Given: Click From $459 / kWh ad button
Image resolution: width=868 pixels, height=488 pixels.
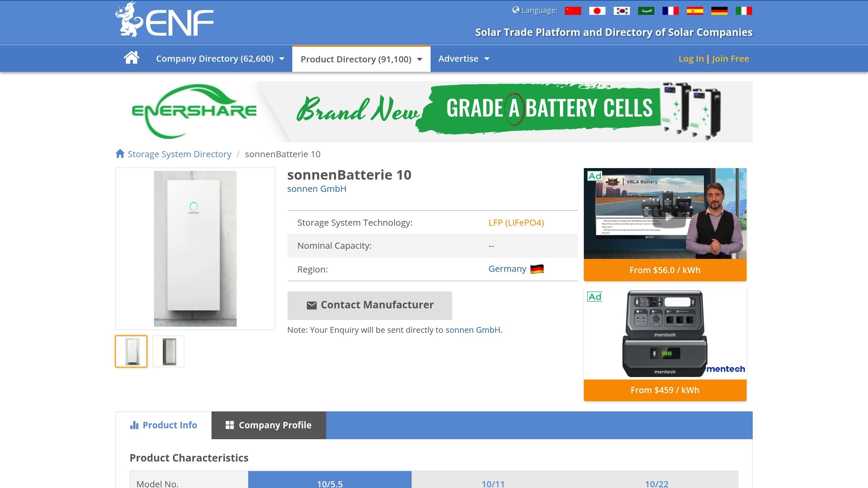Looking at the screenshot, I should click(665, 390).
